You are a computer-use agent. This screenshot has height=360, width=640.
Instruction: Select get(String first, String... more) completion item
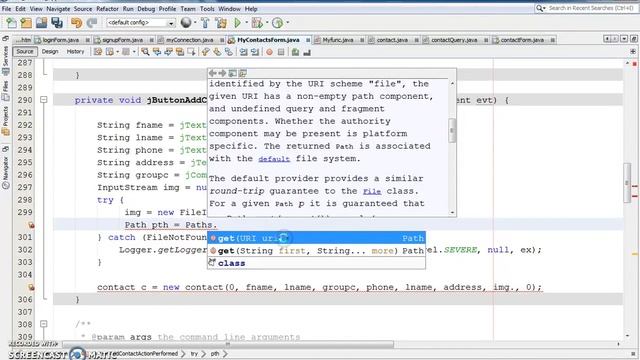(316, 251)
